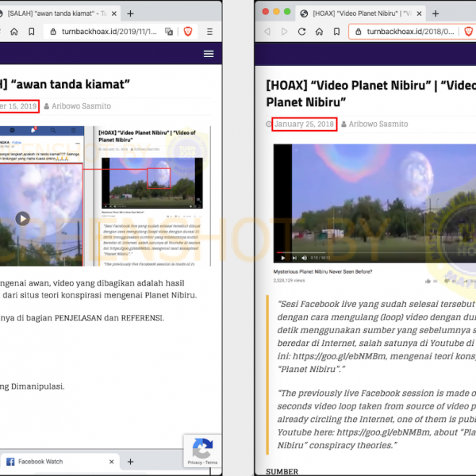Open Brave Shields icon in right window
Viewport: 476px width, 476px height.
tap(469, 32)
